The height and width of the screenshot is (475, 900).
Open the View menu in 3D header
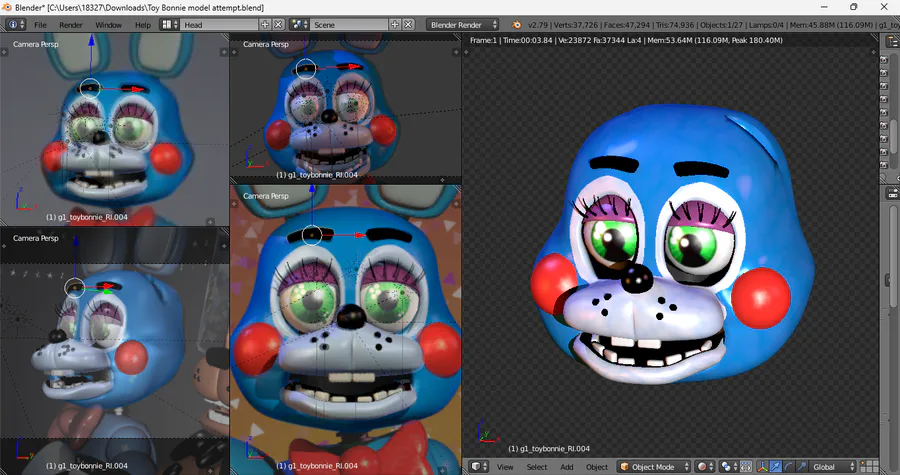tap(505, 467)
